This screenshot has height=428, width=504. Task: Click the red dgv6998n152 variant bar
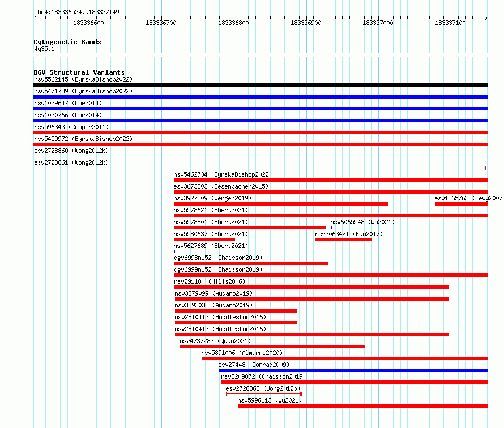tap(251, 263)
